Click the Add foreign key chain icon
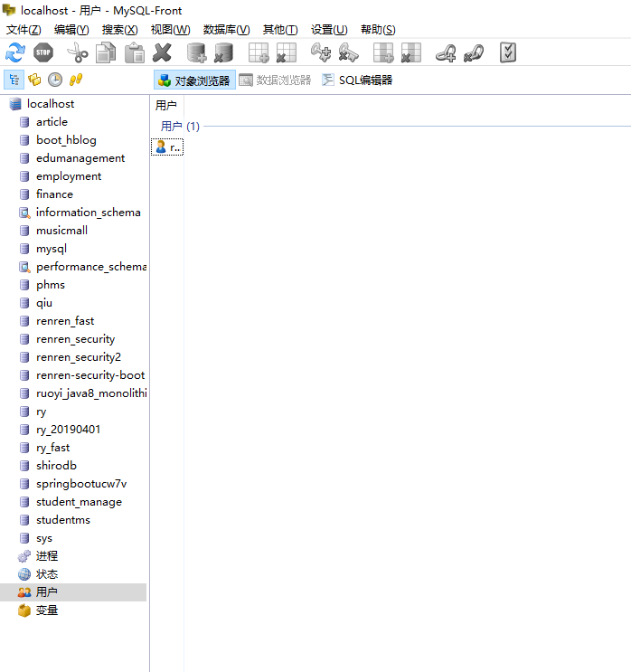631x672 pixels. (446, 52)
